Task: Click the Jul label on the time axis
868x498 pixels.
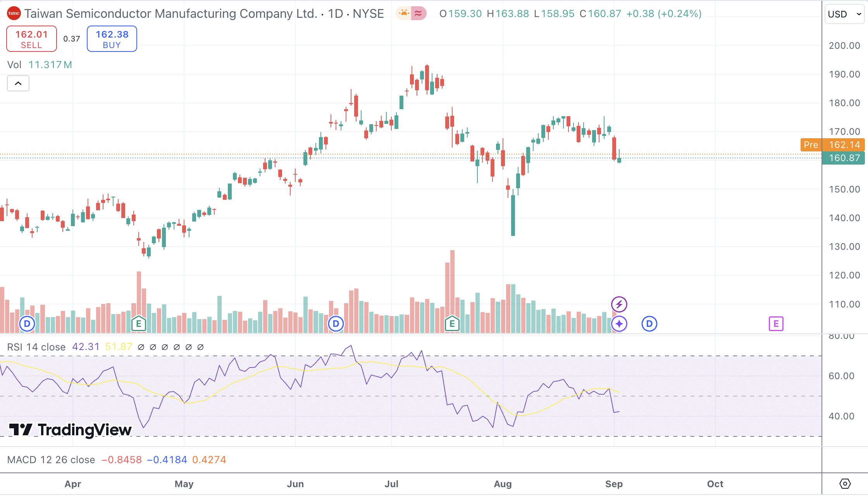Action: 391,484
